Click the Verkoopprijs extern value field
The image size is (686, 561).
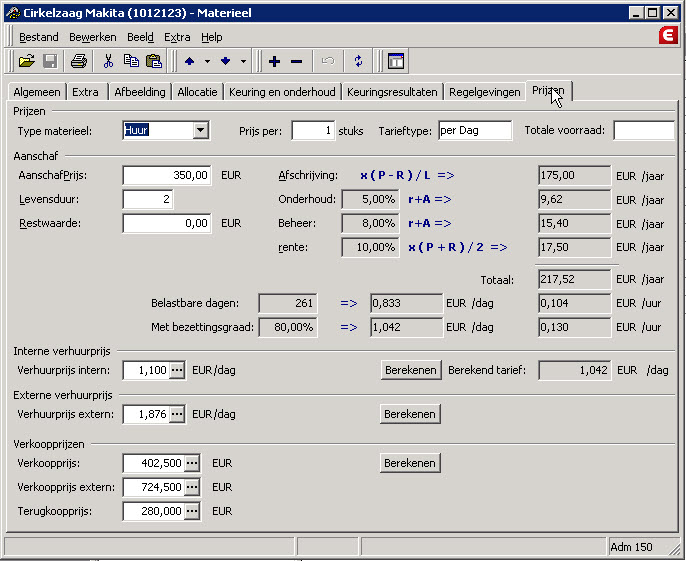pos(154,487)
